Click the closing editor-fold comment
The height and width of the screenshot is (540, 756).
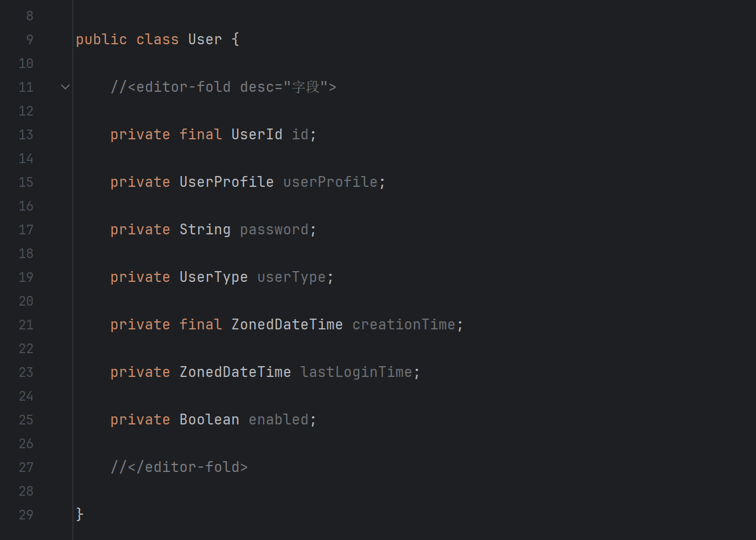click(x=179, y=467)
